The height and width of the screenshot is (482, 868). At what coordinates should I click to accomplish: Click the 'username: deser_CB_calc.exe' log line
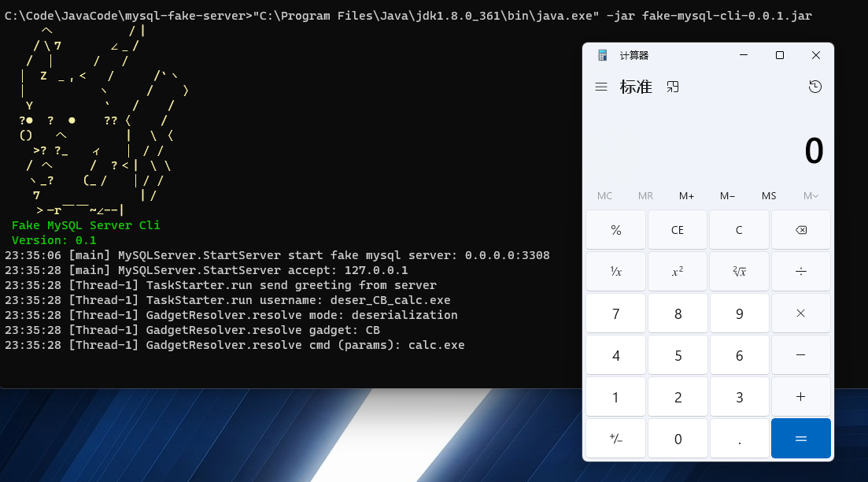227,300
